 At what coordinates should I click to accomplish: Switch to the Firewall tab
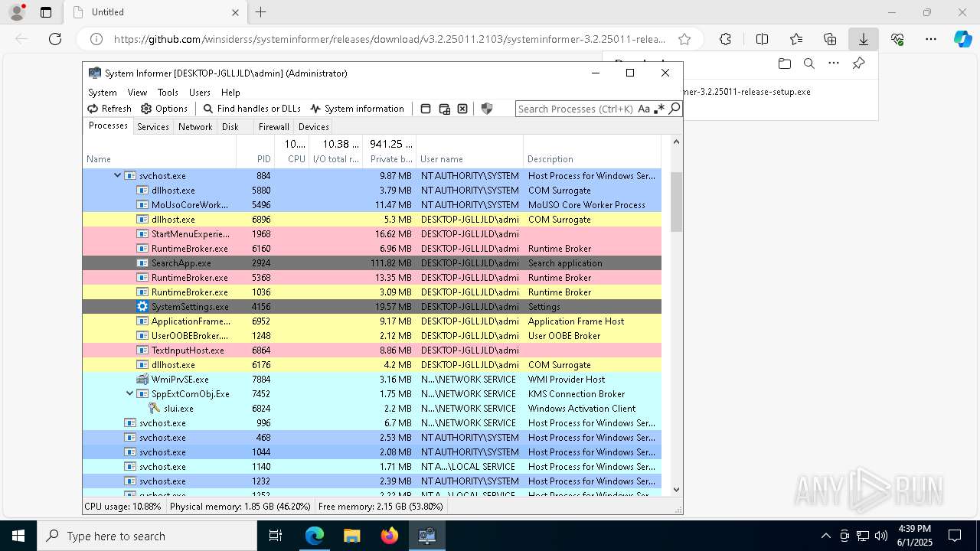[273, 127]
